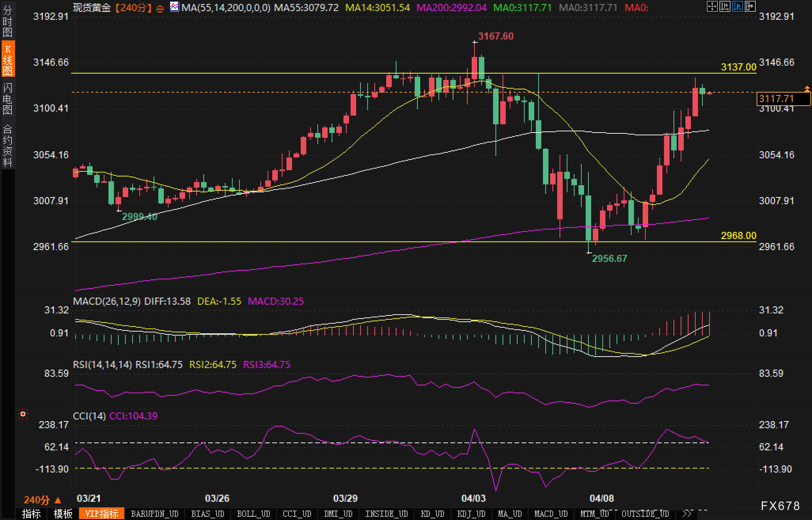812x520 pixels.
Task: Click the blue highlighted axis icon
Action: pos(737,6)
